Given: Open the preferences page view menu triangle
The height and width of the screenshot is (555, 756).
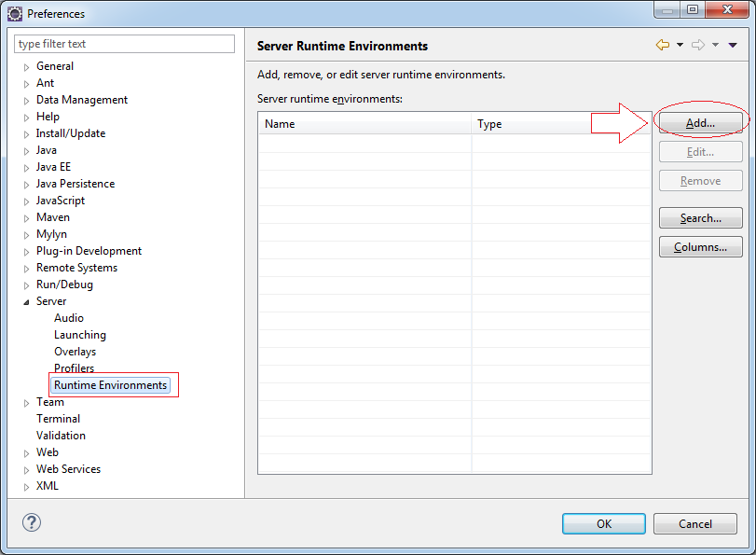Looking at the screenshot, I should click(x=733, y=45).
